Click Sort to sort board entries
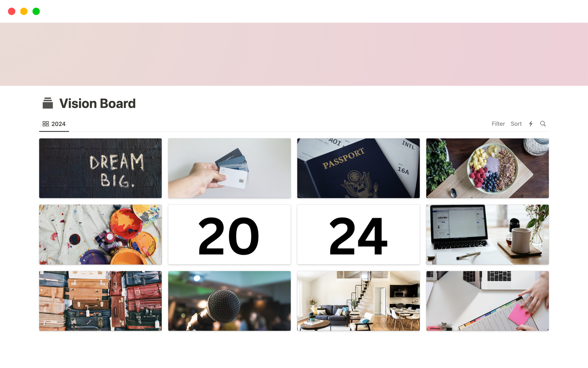The height and width of the screenshot is (368, 588). click(516, 124)
